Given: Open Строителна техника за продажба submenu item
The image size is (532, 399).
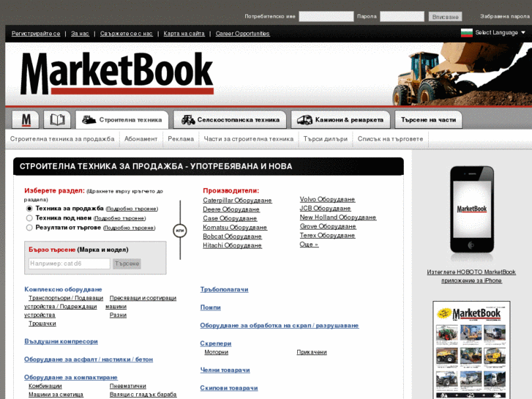Looking at the screenshot, I should point(62,139).
